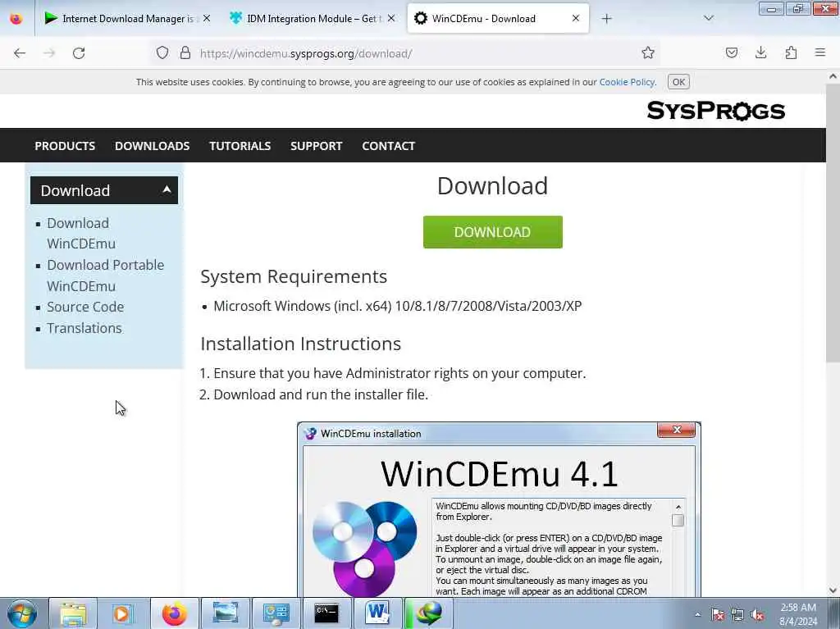840x629 pixels.
Task: Open Windows Media Player from taskbar
Action: click(122, 613)
